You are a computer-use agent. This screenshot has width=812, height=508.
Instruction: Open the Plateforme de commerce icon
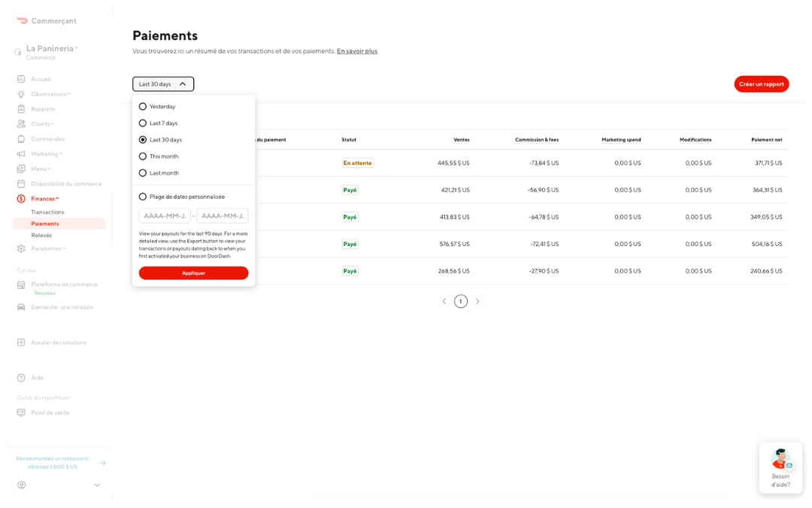[21, 284]
